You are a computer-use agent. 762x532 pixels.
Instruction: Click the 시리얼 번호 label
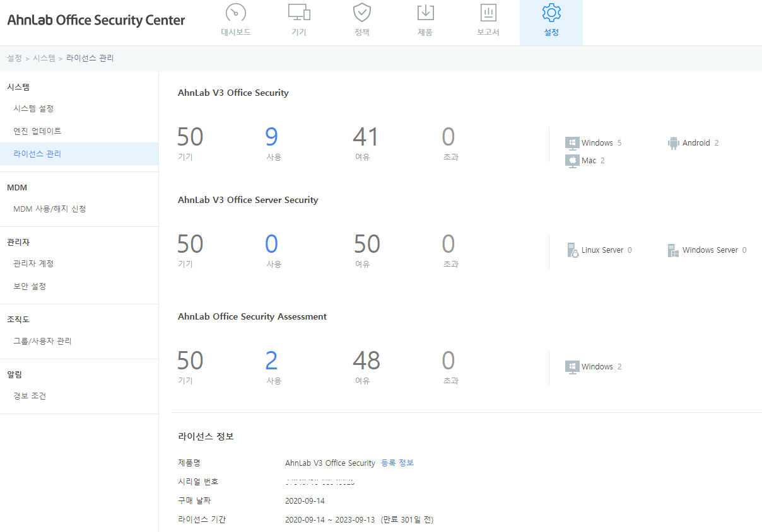pos(198,482)
